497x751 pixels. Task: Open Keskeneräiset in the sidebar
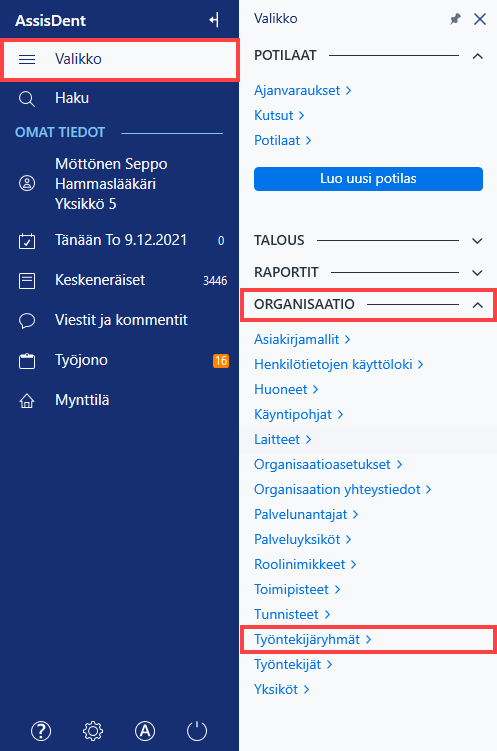point(100,280)
